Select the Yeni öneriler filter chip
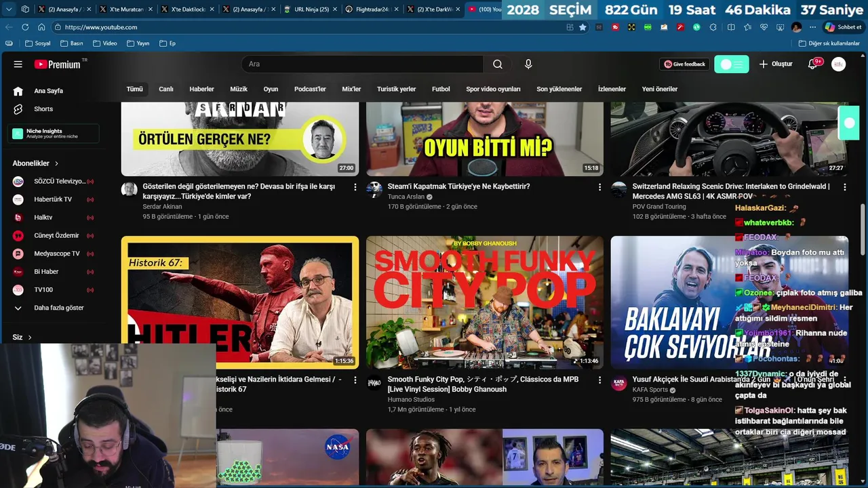This screenshot has width=868, height=488. 660,89
